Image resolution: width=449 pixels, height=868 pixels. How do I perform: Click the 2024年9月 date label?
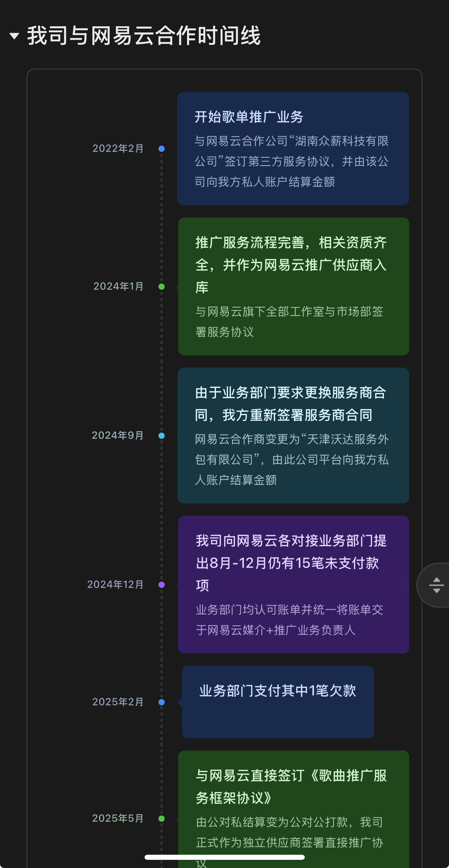point(118,435)
